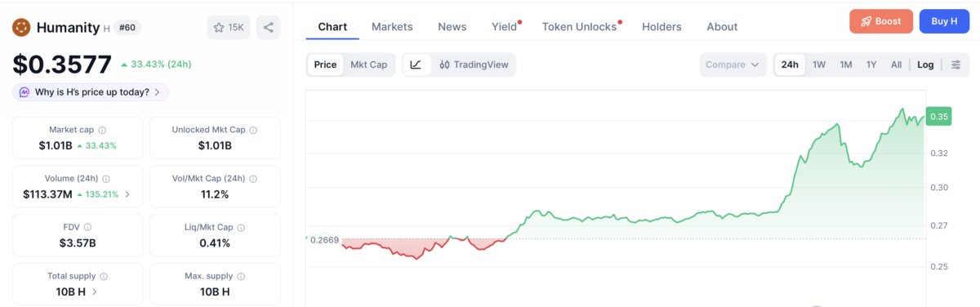Click rocket icon on Boost button
980x307 pixels.
(x=866, y=21)
